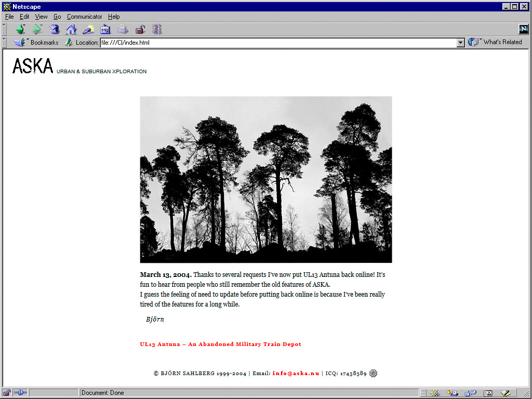Toggle the status bar security lock
Viewport: 532px width, 399px height.
[7, 393]
